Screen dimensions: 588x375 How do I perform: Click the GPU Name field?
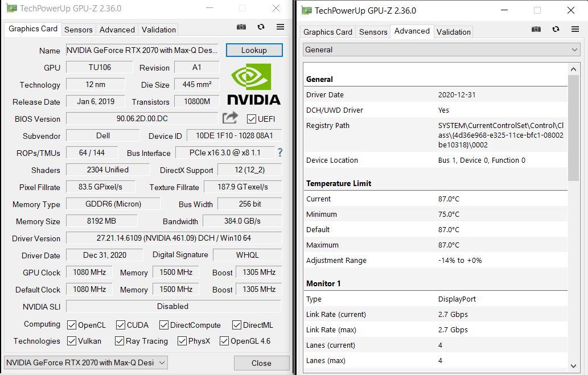[142, 50]
